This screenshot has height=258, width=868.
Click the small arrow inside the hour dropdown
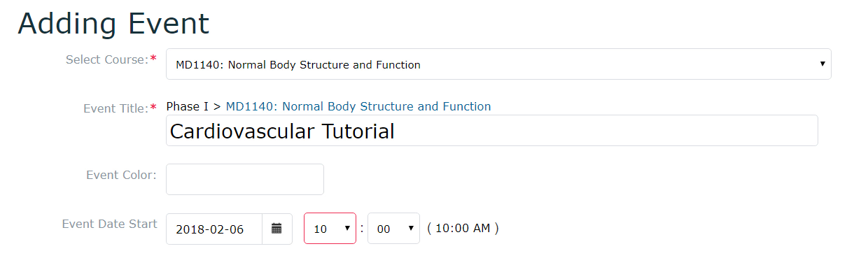[346, 229]
